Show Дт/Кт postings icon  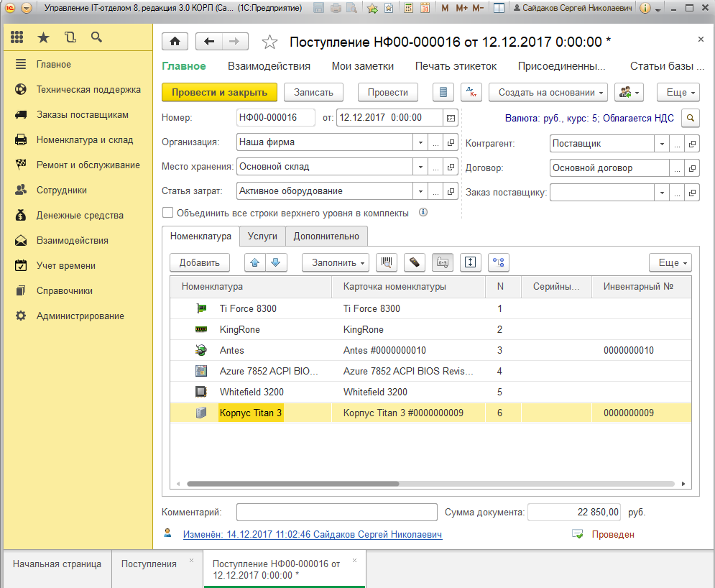pyautogui.click(x=471, y=92)
